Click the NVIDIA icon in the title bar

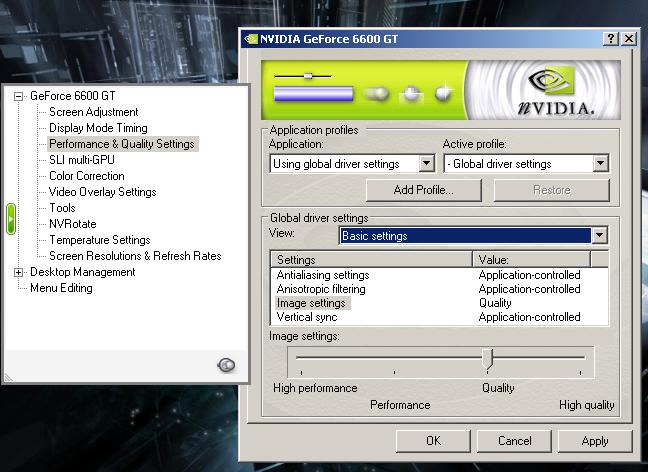point(250,38)
